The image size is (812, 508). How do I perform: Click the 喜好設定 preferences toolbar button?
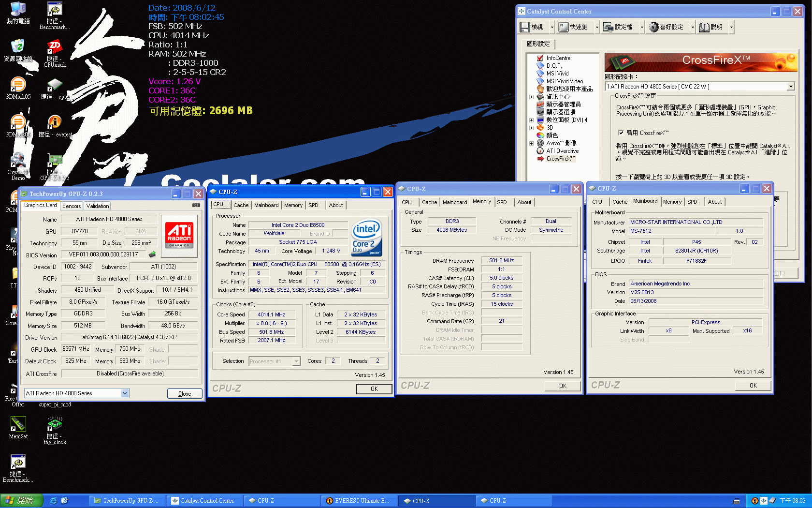(x=667, y=27)
